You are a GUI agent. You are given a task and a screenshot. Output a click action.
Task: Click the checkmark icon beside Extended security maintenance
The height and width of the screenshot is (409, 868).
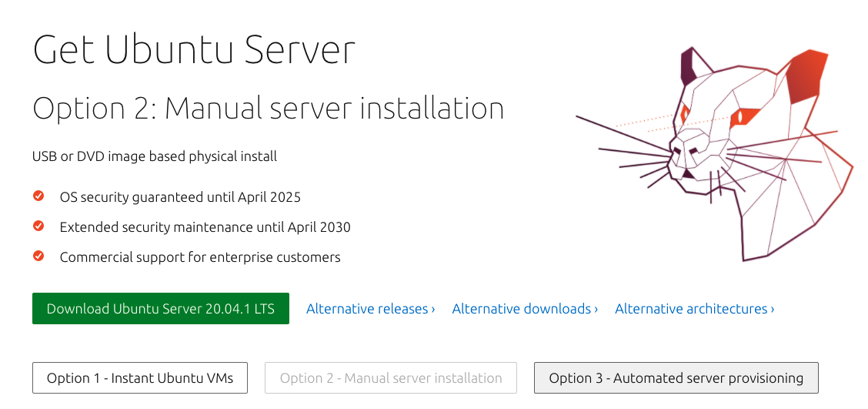38,226
